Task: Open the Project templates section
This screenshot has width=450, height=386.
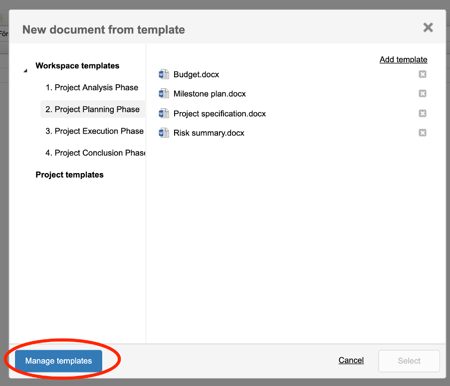Action: click(x=69, y=175)
